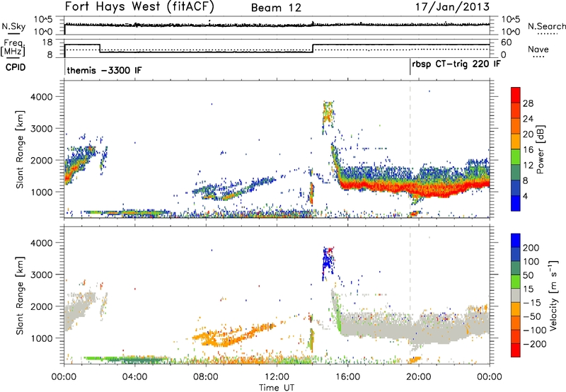This screenshot has height=392, width=566.
Task: Click the '1000' tick on velocity panel axis
Action: point(41,338)
